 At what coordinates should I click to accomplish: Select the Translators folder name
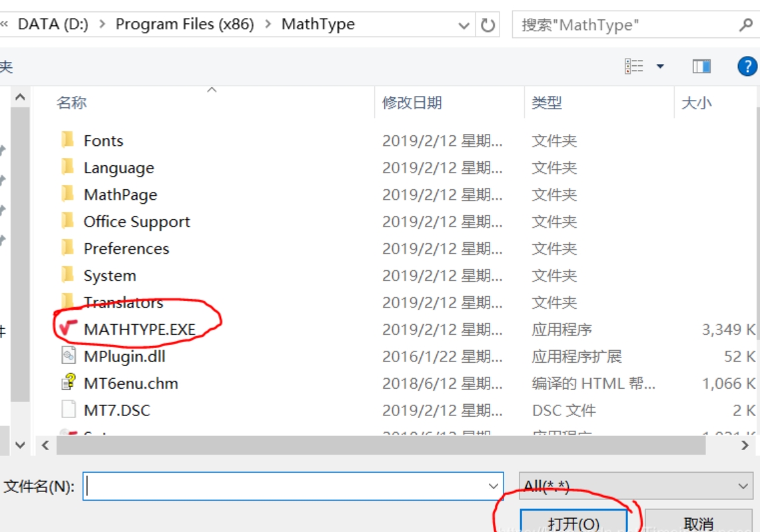pos(123,302)
